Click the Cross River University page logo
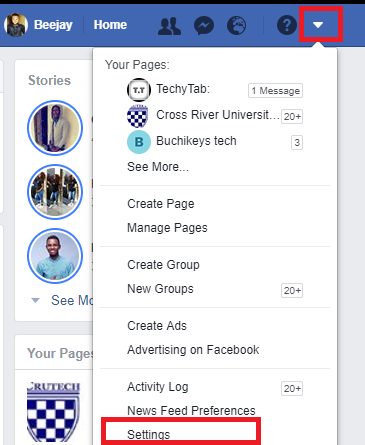This screenshot has height=445, width=365. [138, 116]
